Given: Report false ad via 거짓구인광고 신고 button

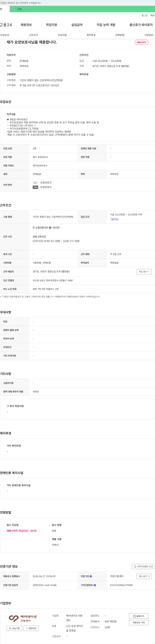Looking at the screenshot, I should 143,567.
